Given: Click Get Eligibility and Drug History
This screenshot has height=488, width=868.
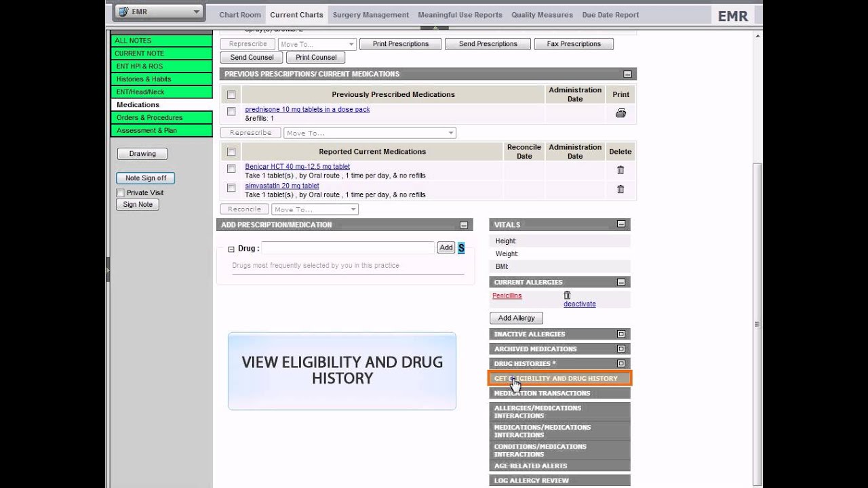Looking at the screenshot, I should [x=560, y=378].
